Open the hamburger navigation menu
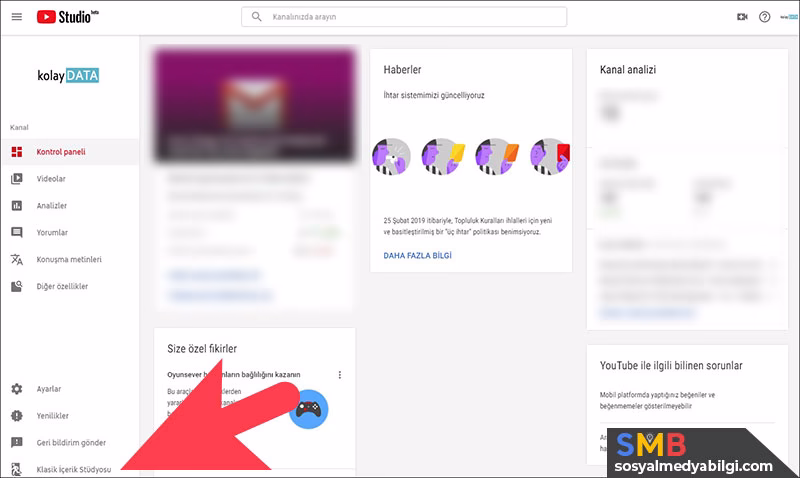The height and width of the screenshot is (478, 800). [16, 17]
